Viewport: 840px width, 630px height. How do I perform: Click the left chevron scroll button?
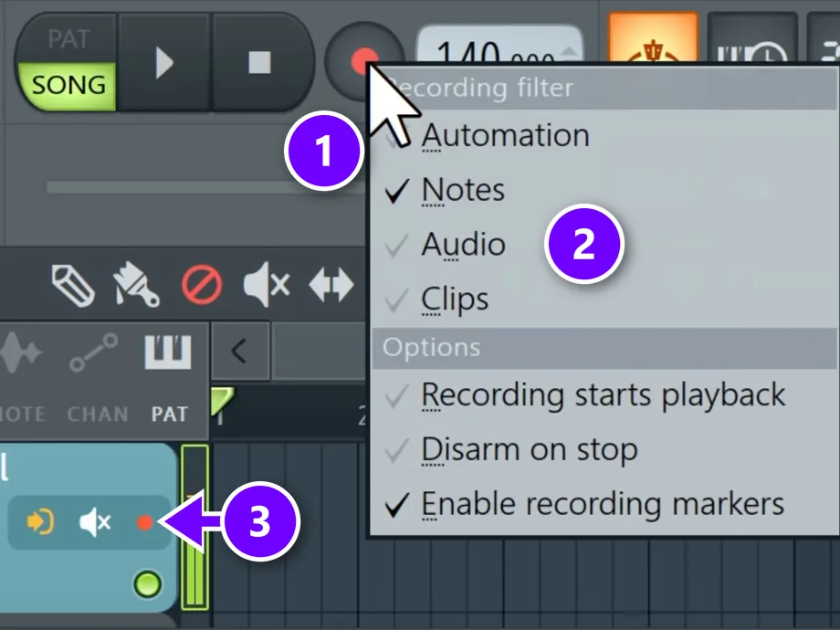pos(239,352)
